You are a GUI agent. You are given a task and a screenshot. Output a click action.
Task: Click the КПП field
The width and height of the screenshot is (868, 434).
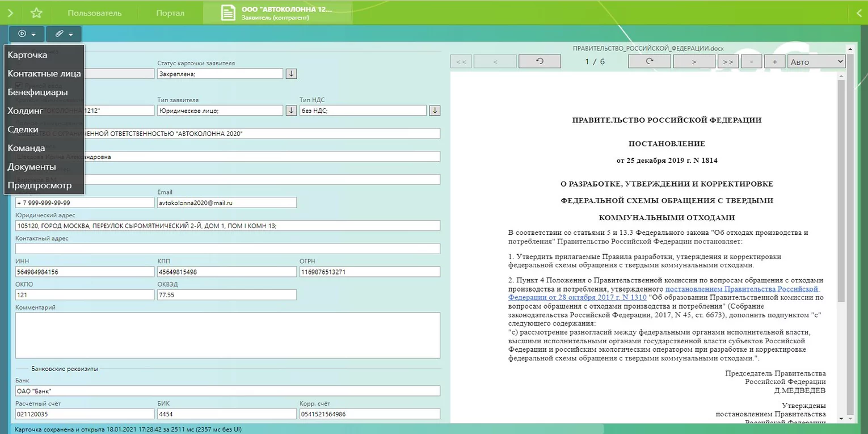pos(227,272)
